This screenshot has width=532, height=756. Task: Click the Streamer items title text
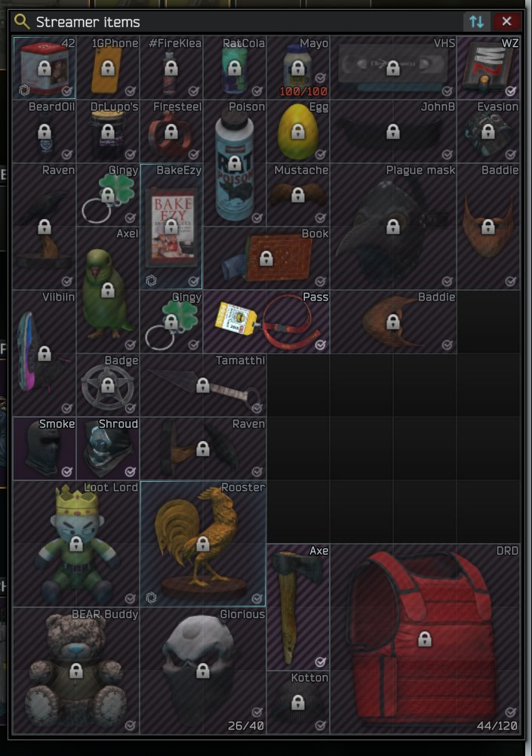(88, 22)
